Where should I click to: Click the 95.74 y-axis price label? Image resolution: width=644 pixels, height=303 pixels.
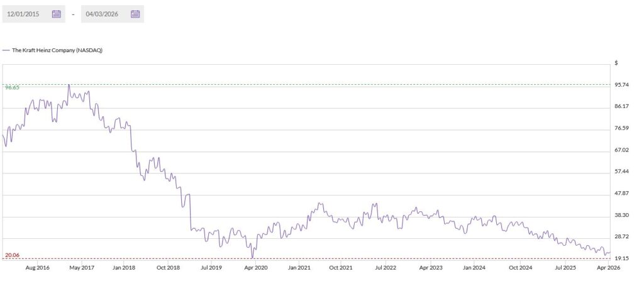pyautogui.click(x=621, y=85)
